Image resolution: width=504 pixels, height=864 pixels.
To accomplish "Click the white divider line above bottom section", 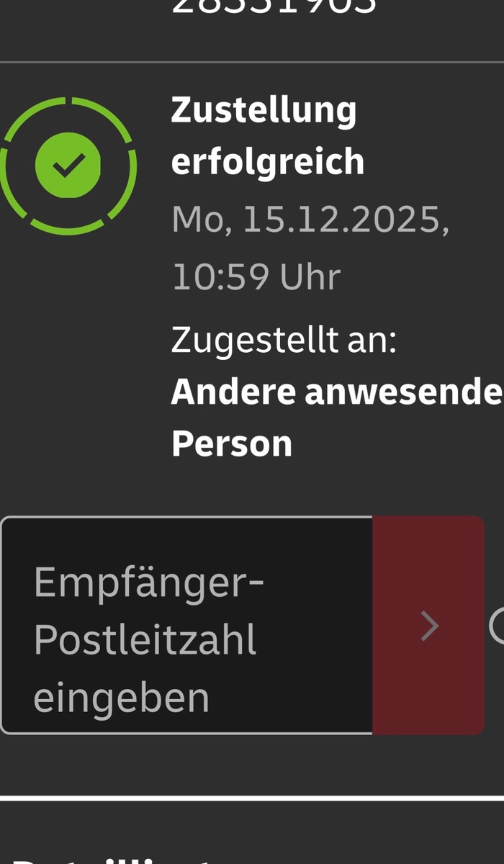I will pos(252,798).
